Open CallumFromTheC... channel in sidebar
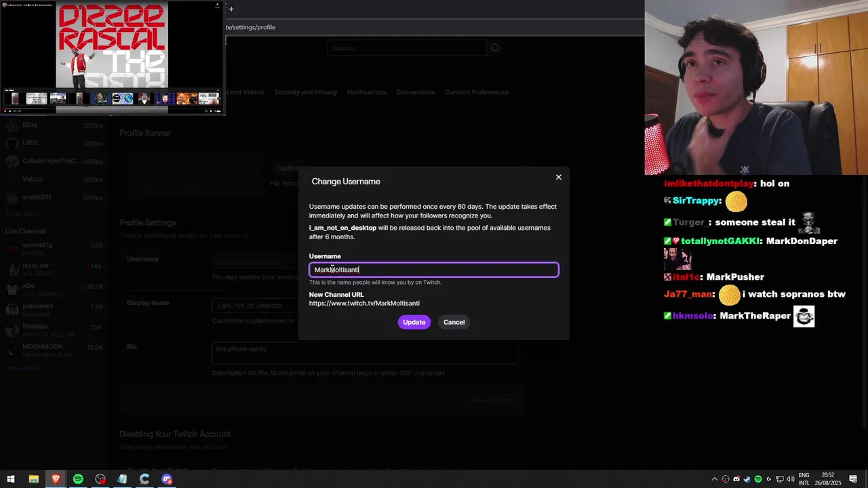 (x=54, y=161)
